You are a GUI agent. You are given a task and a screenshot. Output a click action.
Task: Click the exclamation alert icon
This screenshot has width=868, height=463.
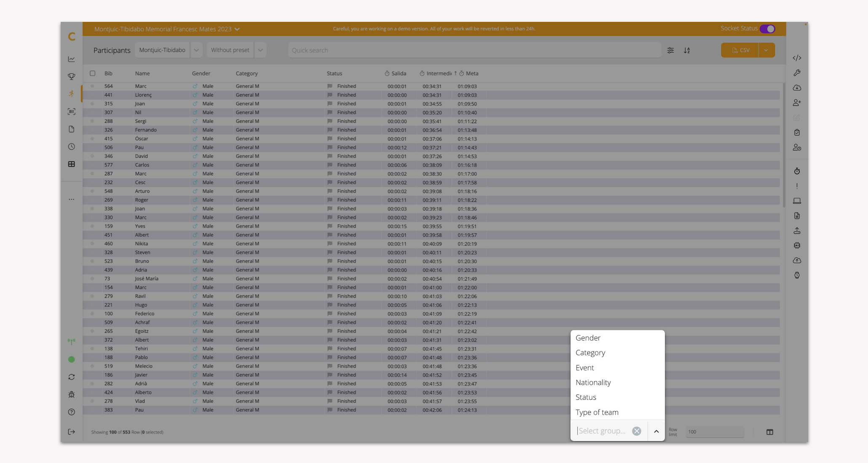(797, 186)
